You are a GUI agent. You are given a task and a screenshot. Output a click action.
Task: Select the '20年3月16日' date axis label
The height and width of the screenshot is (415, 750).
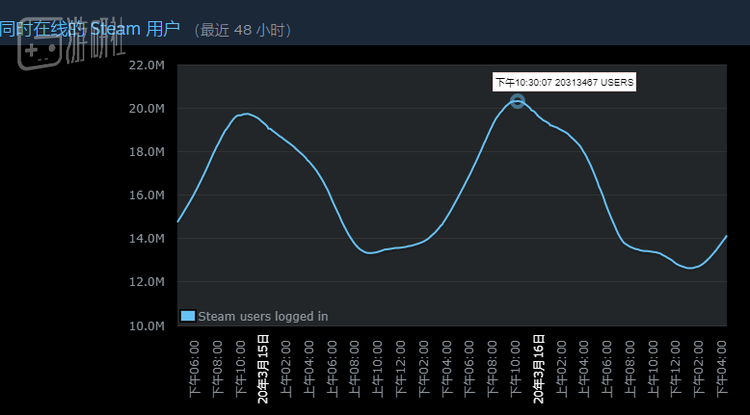538,369
